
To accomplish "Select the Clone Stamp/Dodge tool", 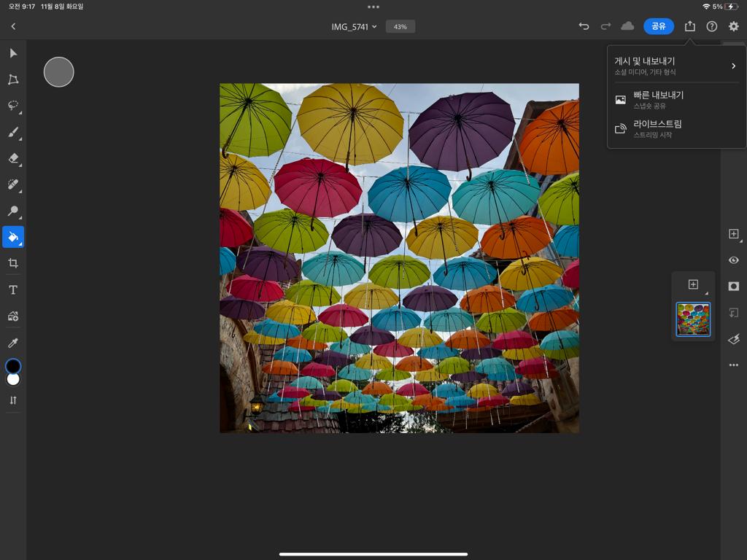I will pos(13,211).
